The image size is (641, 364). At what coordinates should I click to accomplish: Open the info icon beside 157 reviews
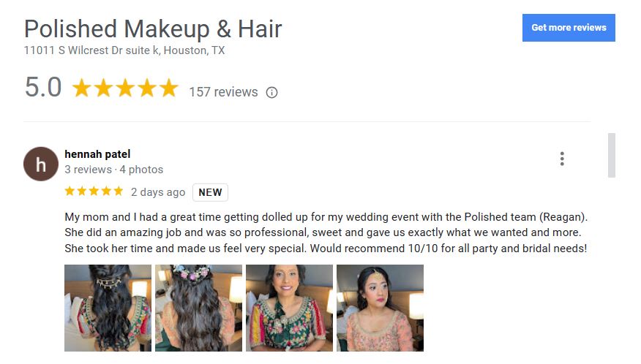[272, 93]
